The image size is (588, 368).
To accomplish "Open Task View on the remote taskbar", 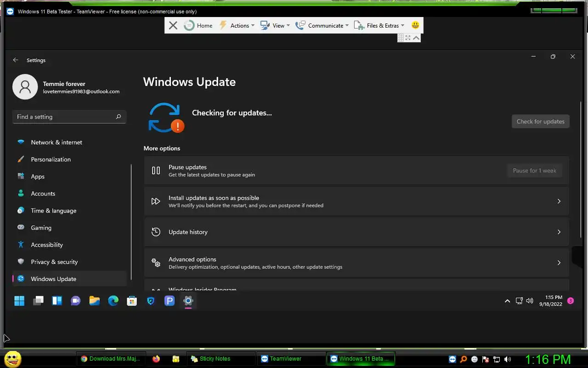I will (x=38, y=301).
